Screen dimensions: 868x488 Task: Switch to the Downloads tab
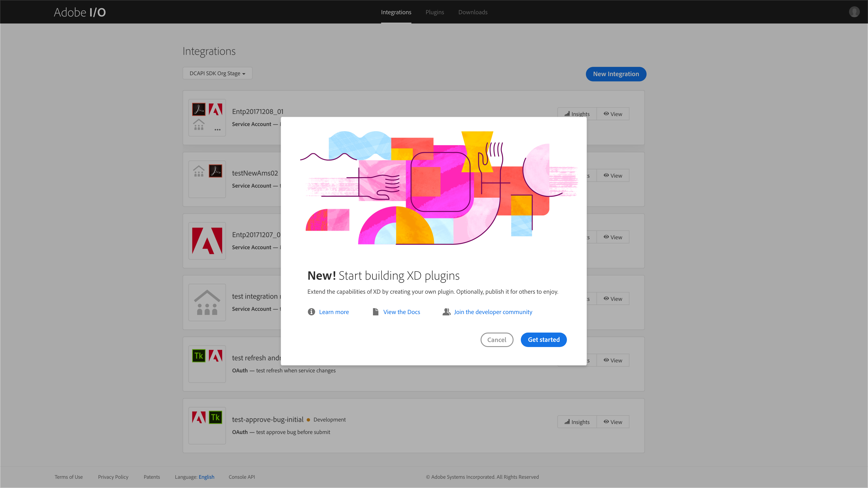click(473, 12)
